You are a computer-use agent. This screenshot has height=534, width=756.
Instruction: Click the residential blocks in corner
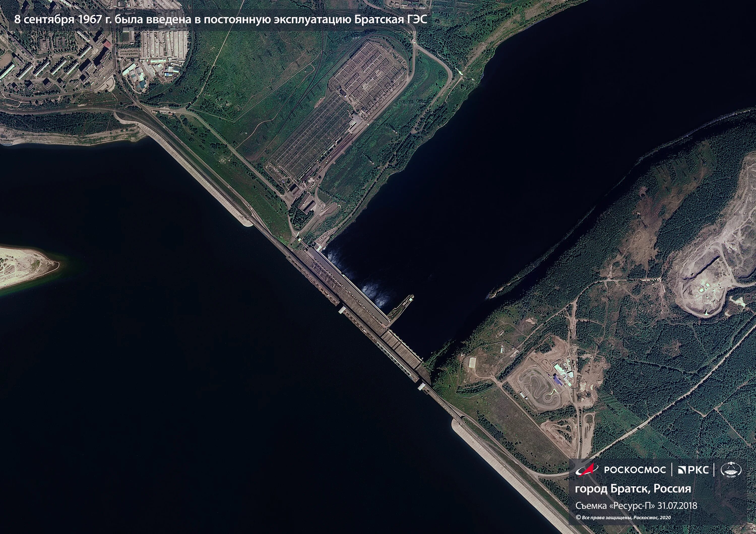coord(49,62)
